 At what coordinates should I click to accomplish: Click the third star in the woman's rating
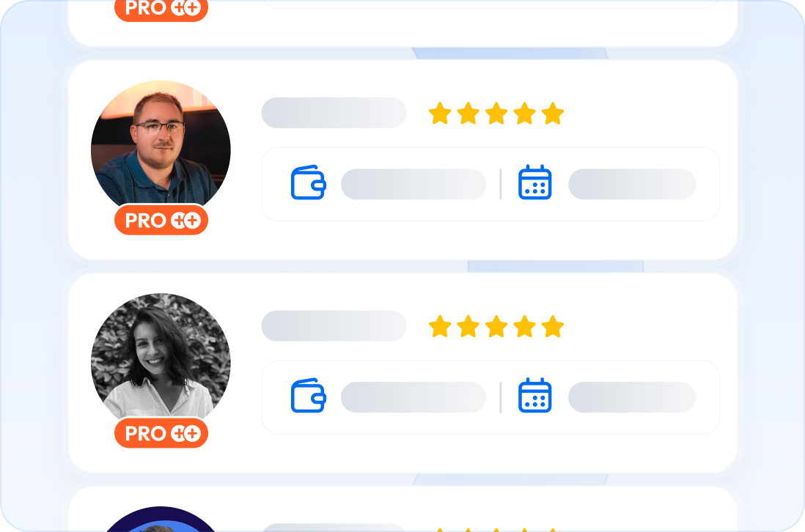[496, 326]
